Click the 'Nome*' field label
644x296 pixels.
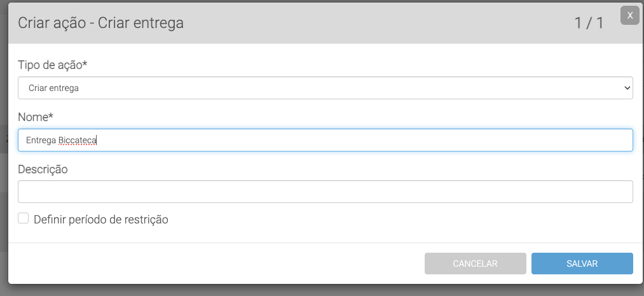pyautogui.click(x=36, y=117)
